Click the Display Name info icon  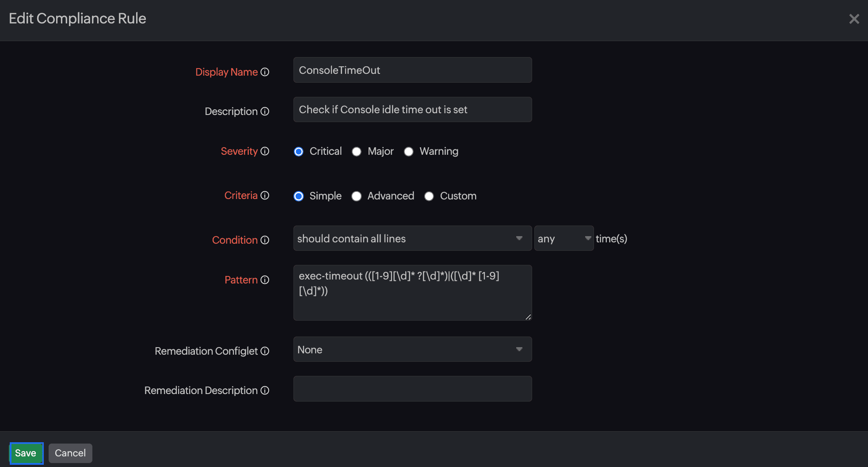coord(265,72)
